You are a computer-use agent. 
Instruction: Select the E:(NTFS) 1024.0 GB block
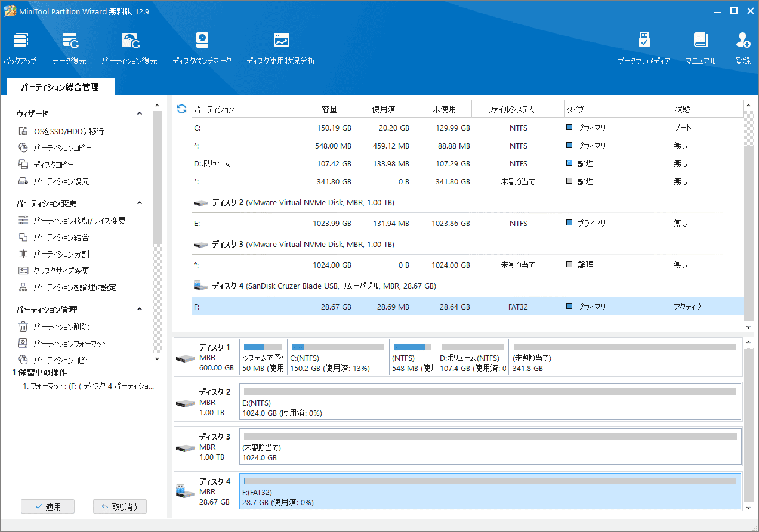point(490,402)
